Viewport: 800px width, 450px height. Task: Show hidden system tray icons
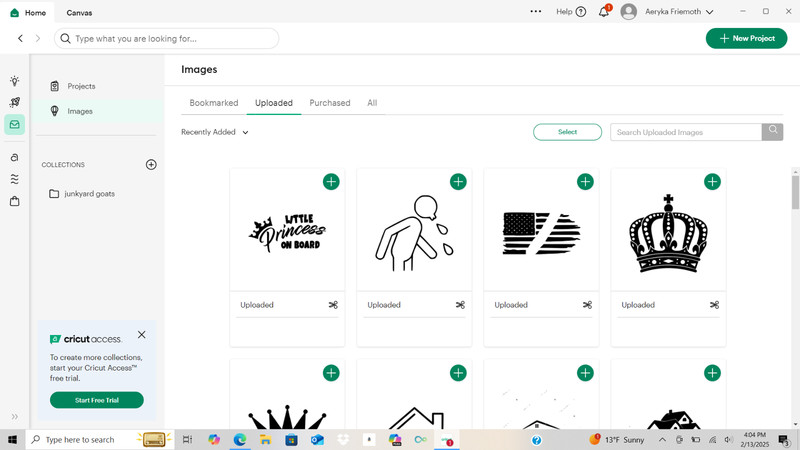coord(662,439)
